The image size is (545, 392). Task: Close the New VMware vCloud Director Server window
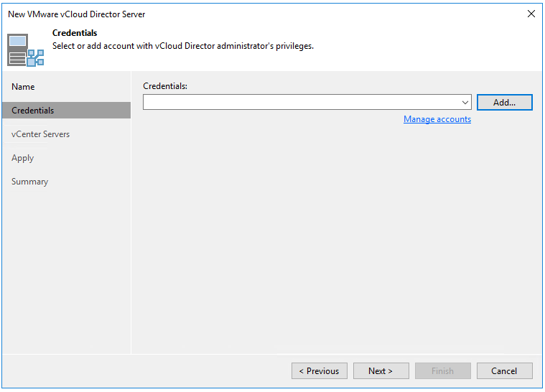531,14
